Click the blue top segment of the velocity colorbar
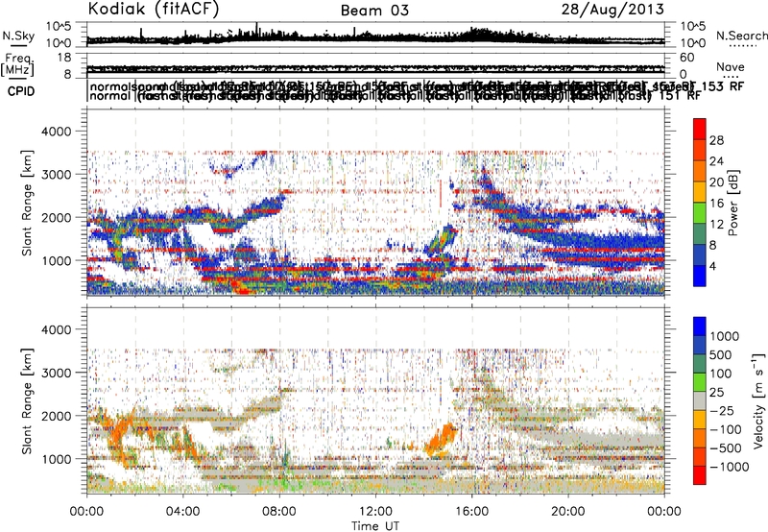The width and height of the screenshot is (768, 532). (x=700, y=326)
